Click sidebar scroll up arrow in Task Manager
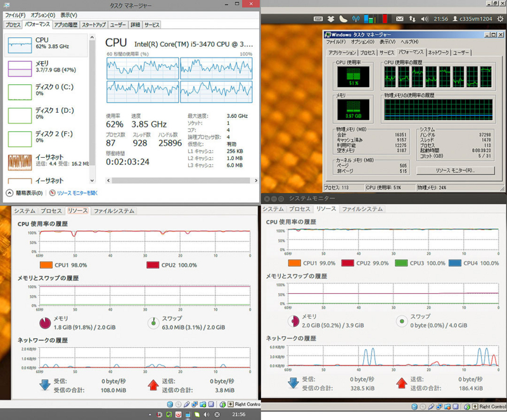Screen dimensions: 507x420 [x=92, y=37]
